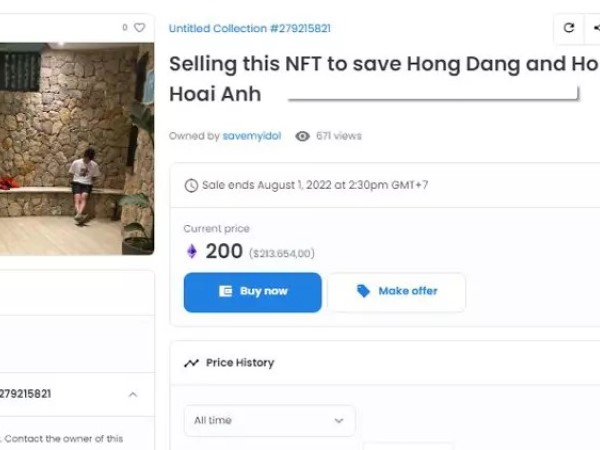The width and height of the screenshot is (600, 450).
Task: Open the All time range dropdown
Action: (x=269, y=421)
